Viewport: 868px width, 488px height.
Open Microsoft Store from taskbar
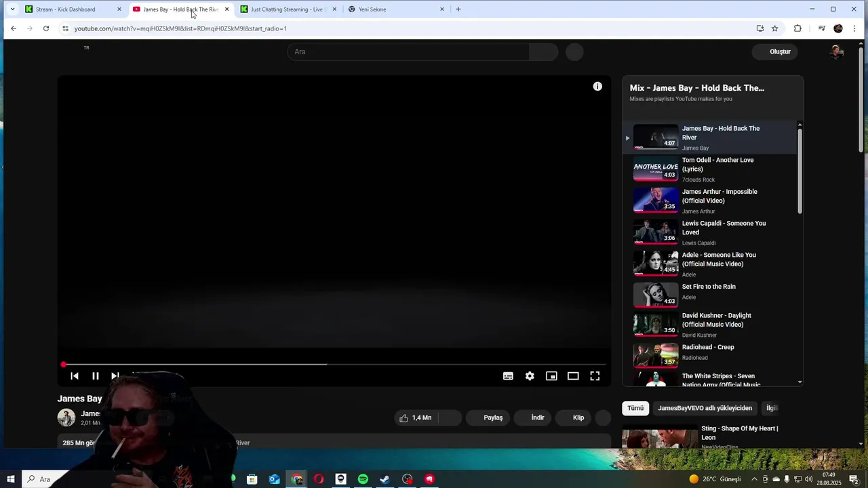(x=252, y=479)
